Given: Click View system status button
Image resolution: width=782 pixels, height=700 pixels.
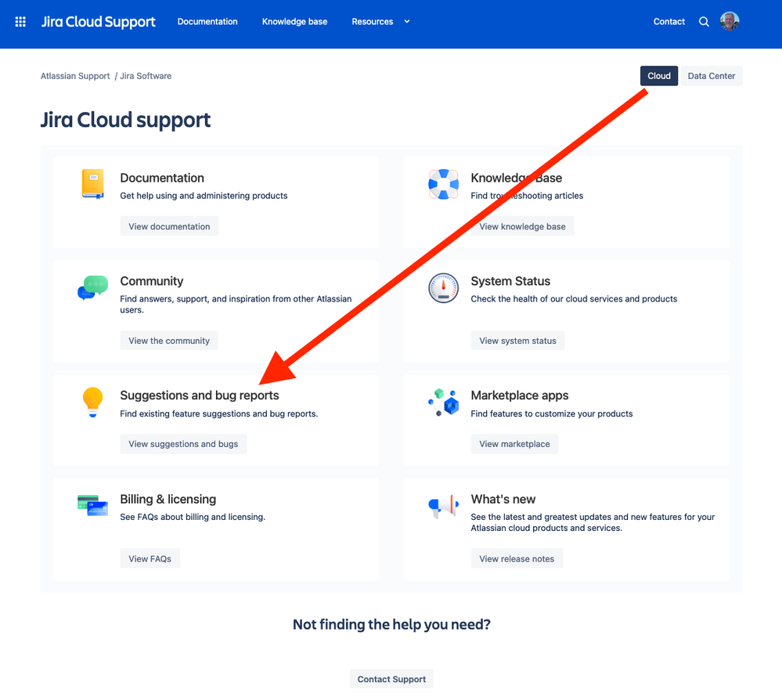Looking at the screenshot, I should 517,341.
